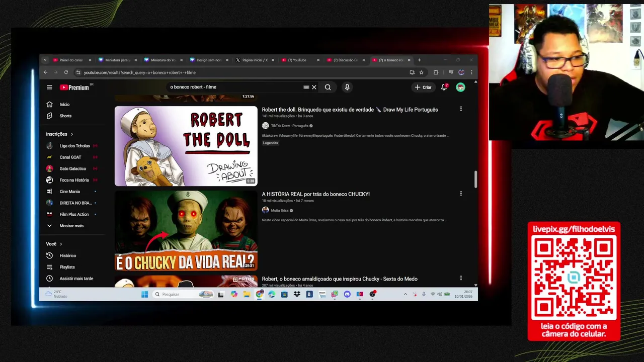
Task: Click the Windows taskbar search box
Action: 183,294
